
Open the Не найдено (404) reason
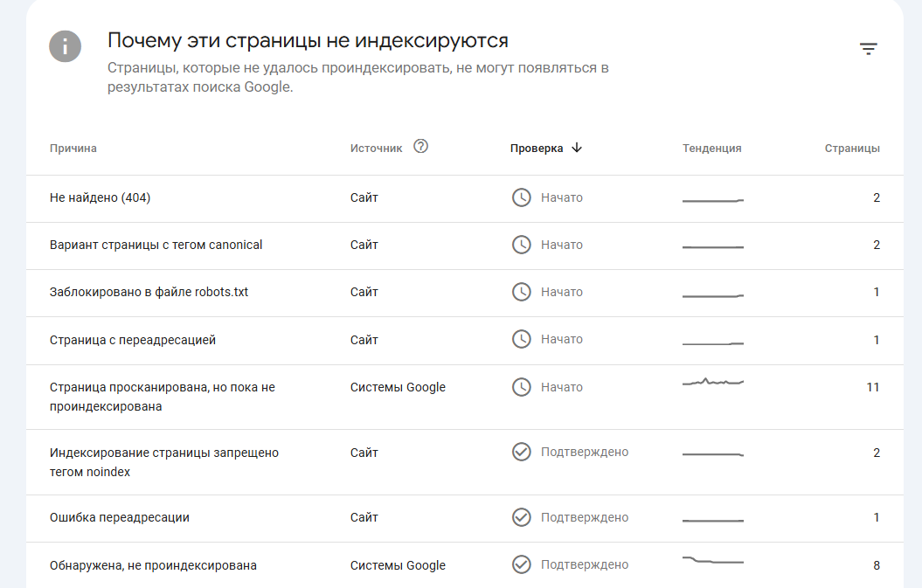101,198
